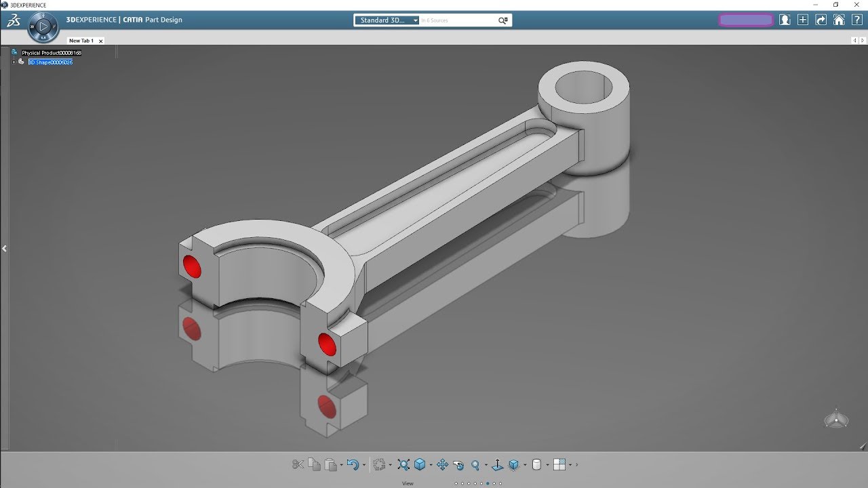Select 3D Shape00006026 in the tree

[x=50, y=62]
